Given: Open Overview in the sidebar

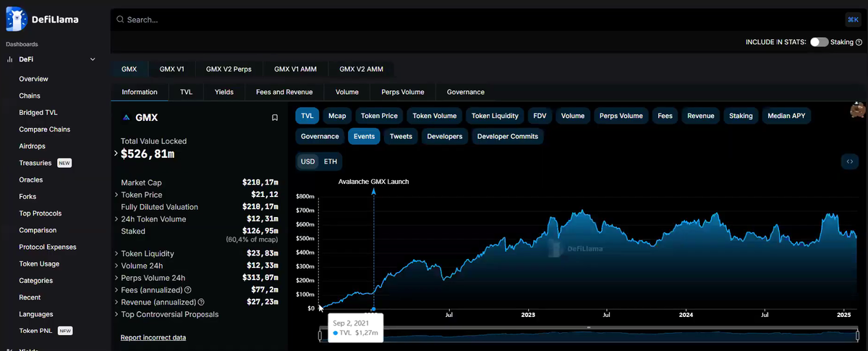Looking at the screenshot, I should tap(34, 79).
